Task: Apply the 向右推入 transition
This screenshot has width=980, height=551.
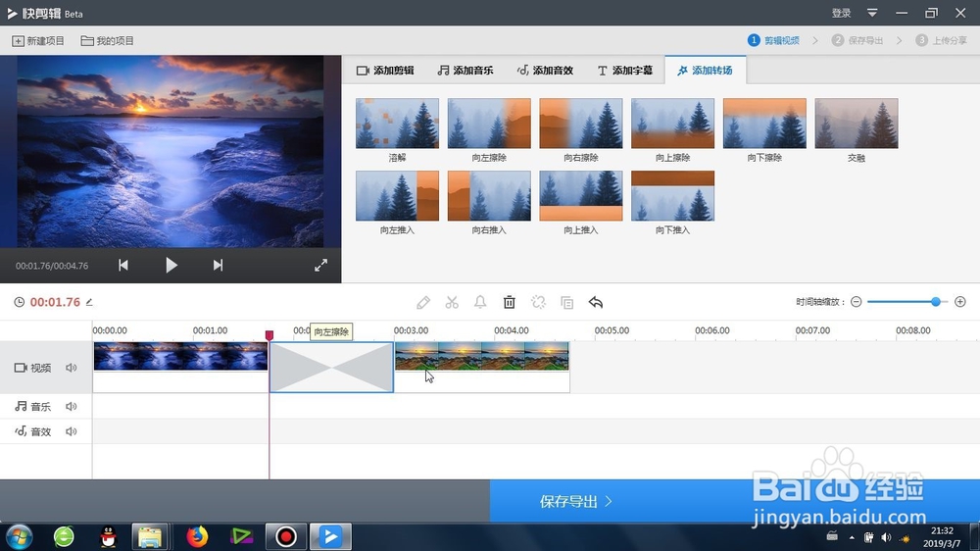Action: point(489,196)
